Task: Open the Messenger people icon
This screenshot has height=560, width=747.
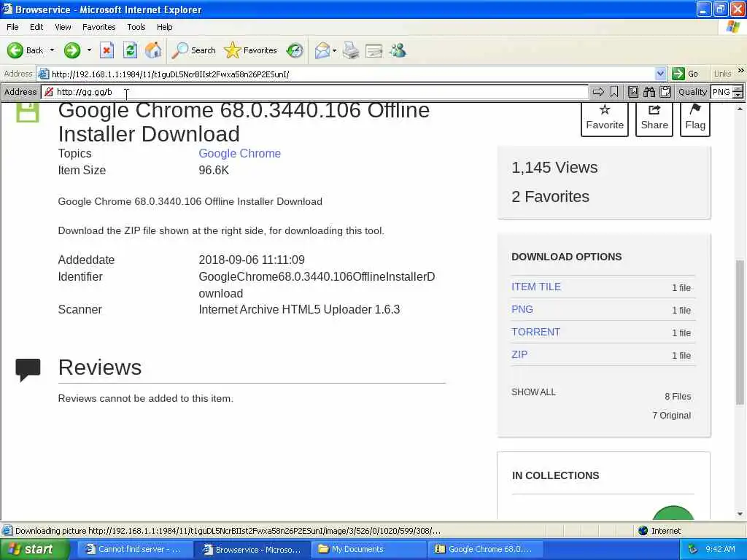Action: pyautogui.click(x=398, y=50)
